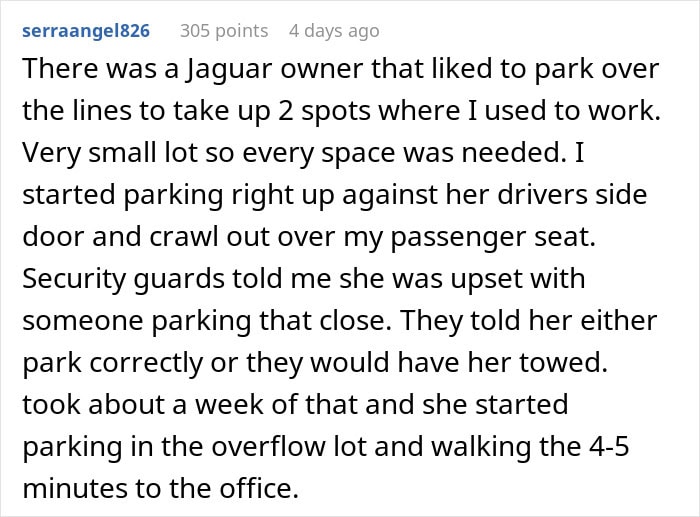
Task: Click the final line 'minutes to the office'
Action: point(160,488)
